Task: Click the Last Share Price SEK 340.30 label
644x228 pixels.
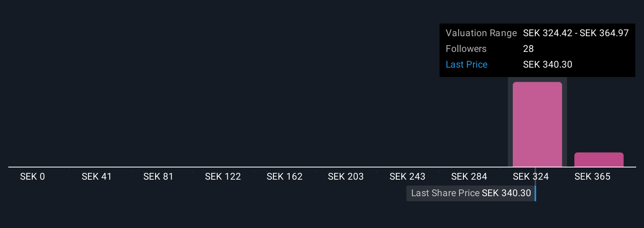Action: (471, 193)
